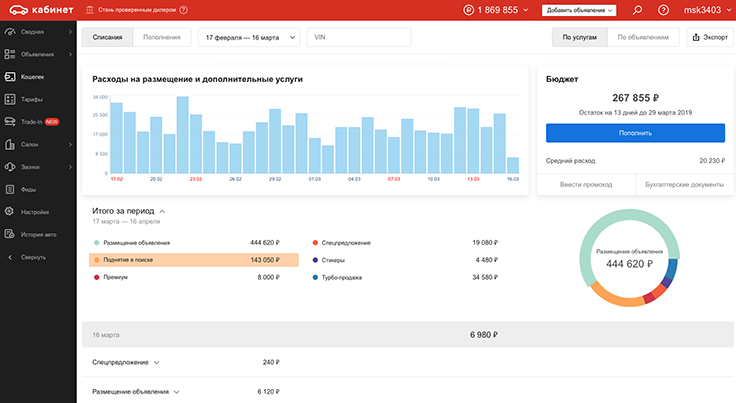This screenshot has width=736, height=403.
Task: Click the blue Пополнить button
Action: pyautogui.click(x=635, y=133)
